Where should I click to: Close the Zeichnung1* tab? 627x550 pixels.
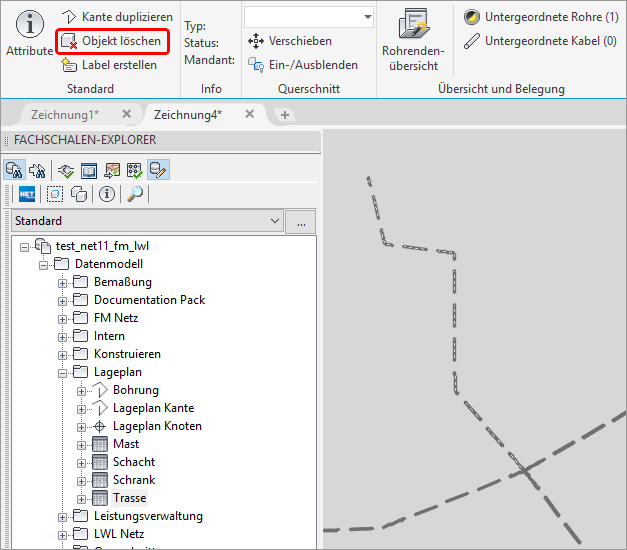click(127, 114)
